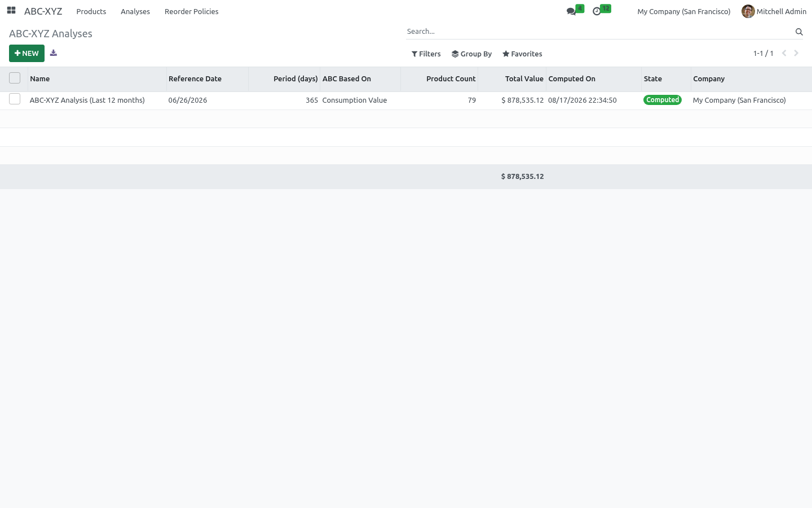Click the green Computed state badge
Viewport: 812px width, 508px height.
point(663,100)
